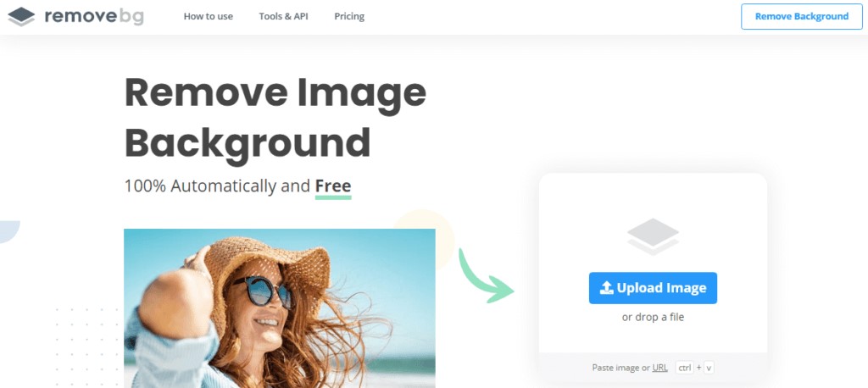Click the v key badge

pos(709,368)
